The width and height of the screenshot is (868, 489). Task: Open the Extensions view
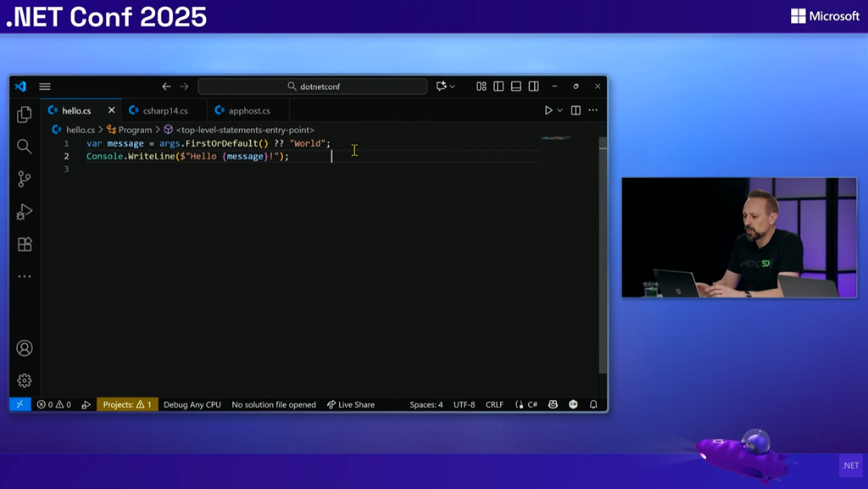click(x=25, y=244)
